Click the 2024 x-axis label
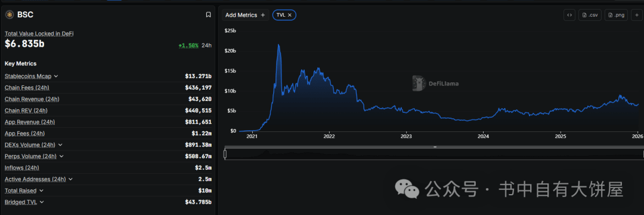The height and width of the screenshot is (215, 644). click(484, 137)
